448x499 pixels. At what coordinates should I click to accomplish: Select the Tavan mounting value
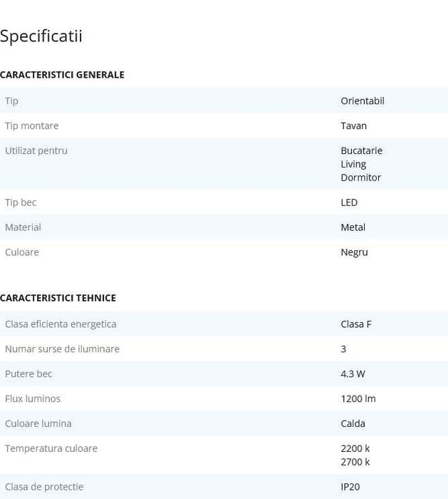click(x=353, y=126)
